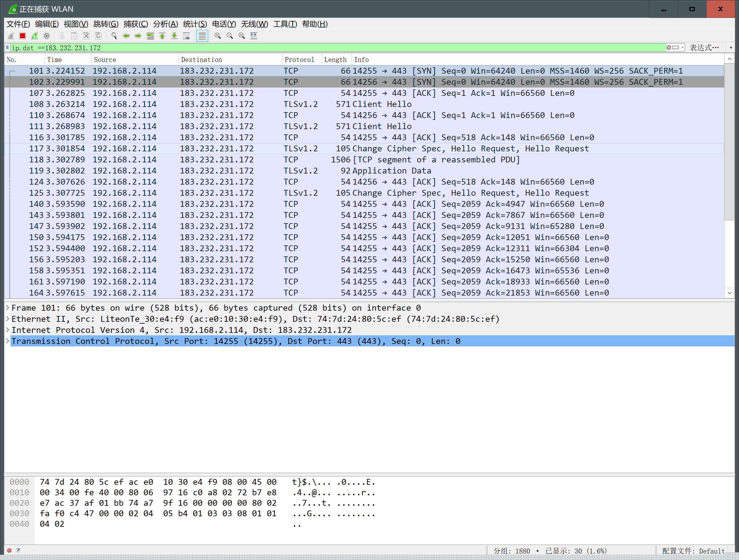Select packet 117 Change Cipher Spec row
Screen dimensions: 739x560
334,149
